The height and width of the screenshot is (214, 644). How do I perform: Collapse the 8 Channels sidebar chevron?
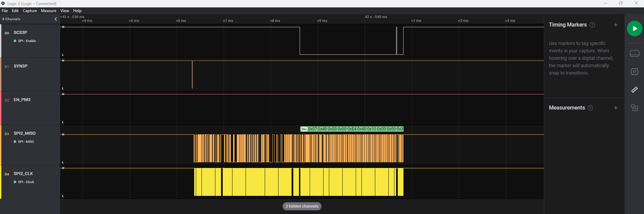pyautogui.click(x=56, y=19)
